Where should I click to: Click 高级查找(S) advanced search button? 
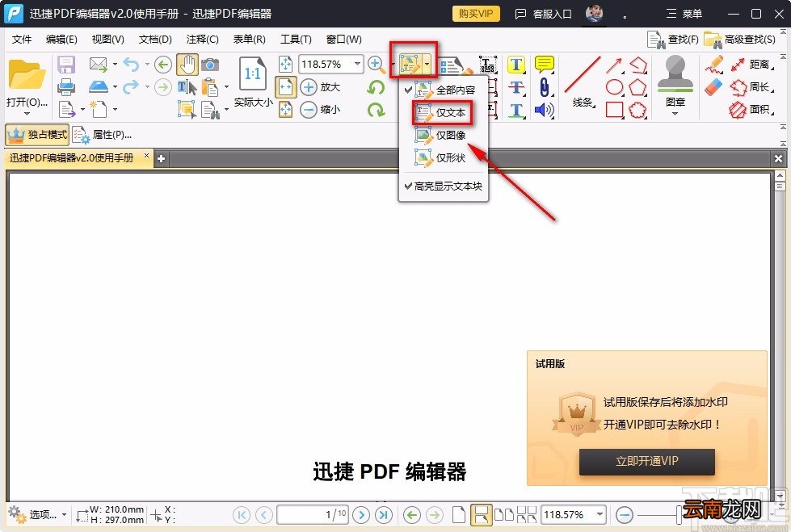[x=739, y=40]
